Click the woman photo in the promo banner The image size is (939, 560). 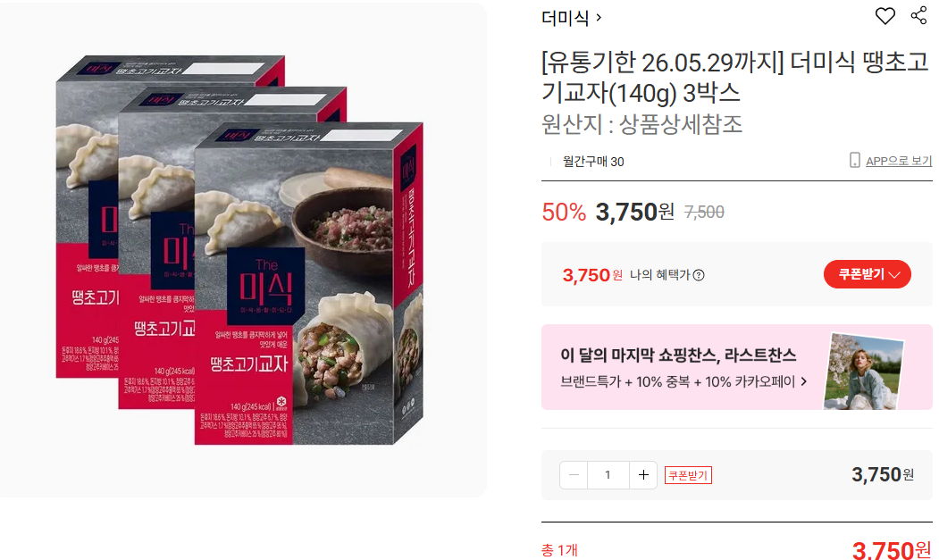(x=863, y=372)
